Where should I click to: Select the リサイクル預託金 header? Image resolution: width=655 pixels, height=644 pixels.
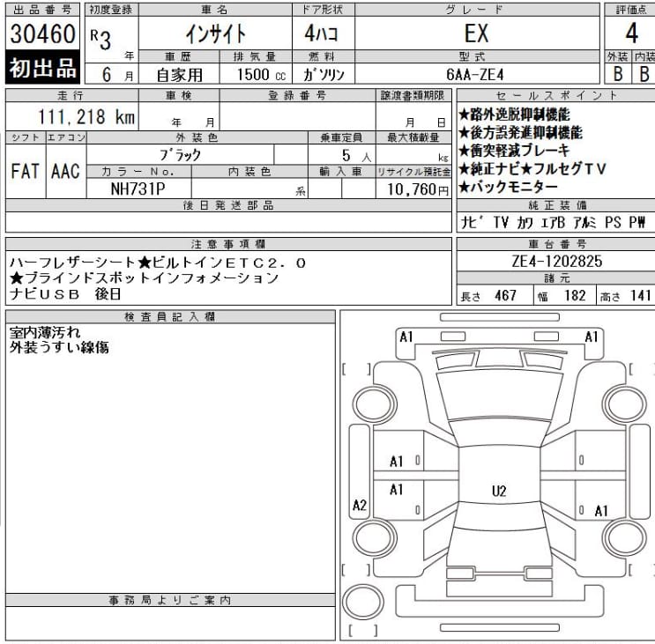click(414, 172)
